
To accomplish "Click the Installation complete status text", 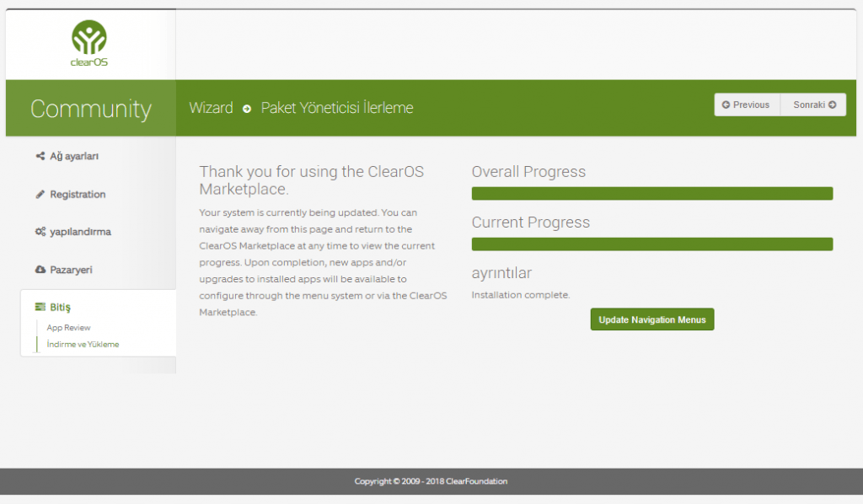I will tap(521, 295).
